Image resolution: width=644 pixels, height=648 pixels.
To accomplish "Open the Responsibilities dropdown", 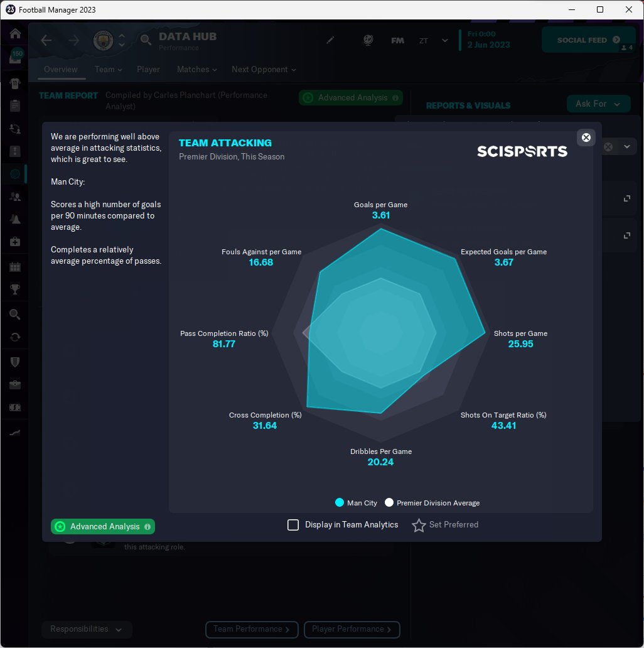I will pyautogui.click(x=87, y=629).
